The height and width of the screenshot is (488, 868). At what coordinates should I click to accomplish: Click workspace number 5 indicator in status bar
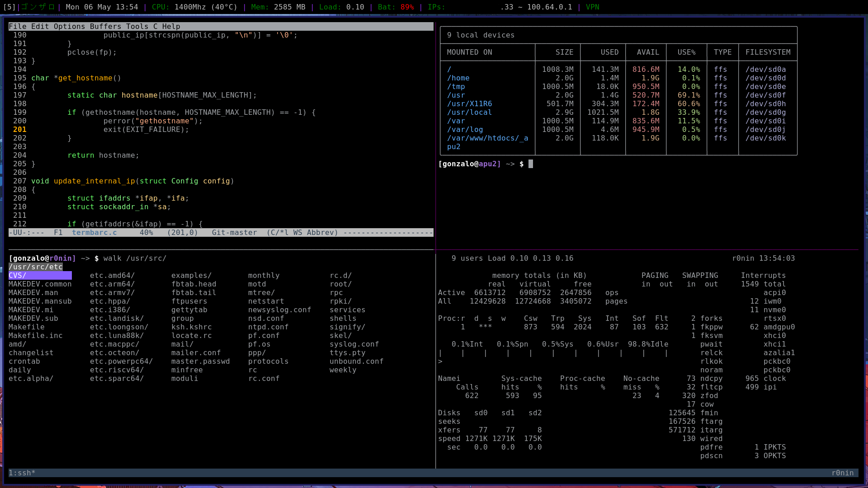point(9,7)
